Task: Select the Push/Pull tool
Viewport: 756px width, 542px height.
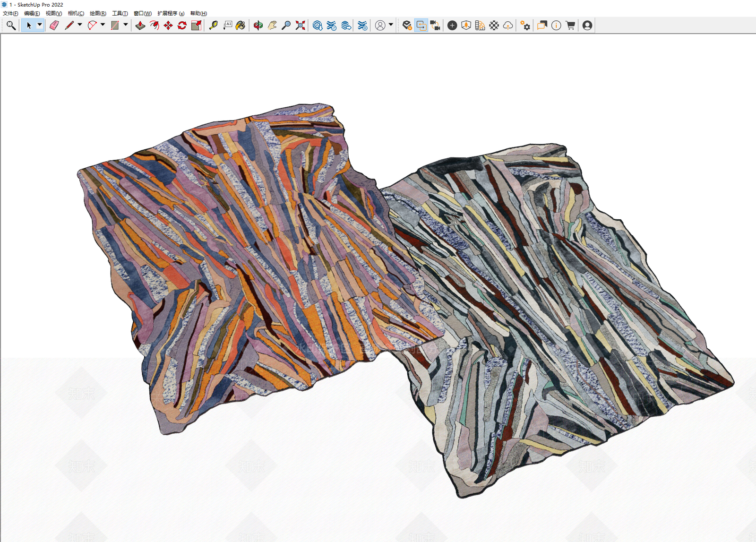Action: [140, 26]
